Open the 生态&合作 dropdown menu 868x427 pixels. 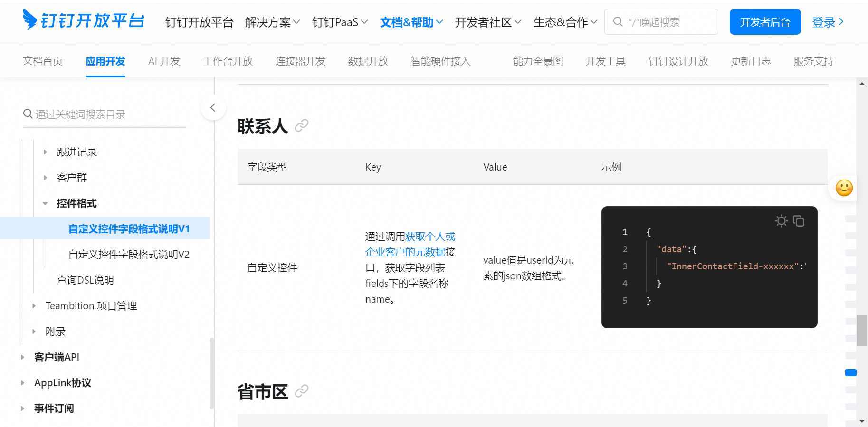(565, 22)
